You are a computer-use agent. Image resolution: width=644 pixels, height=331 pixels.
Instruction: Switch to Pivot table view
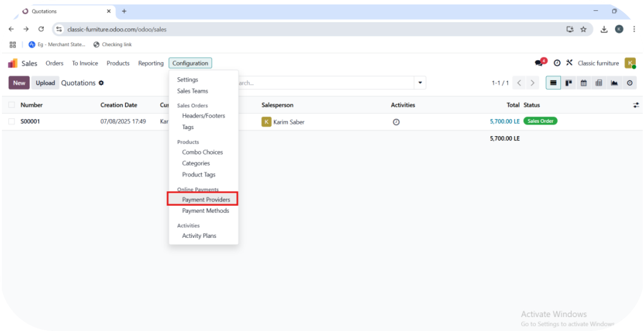coord(598,83)
